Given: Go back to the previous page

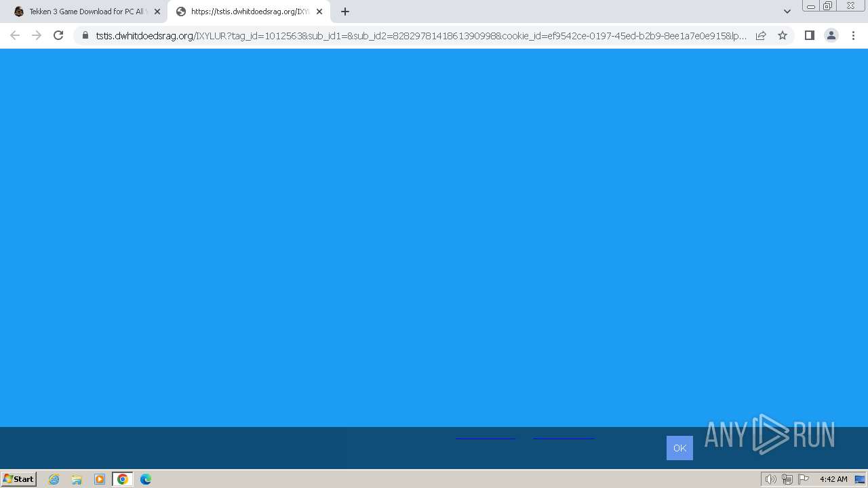Looking at the screenshot, I should pyautogui.click(x=15, y=35).
